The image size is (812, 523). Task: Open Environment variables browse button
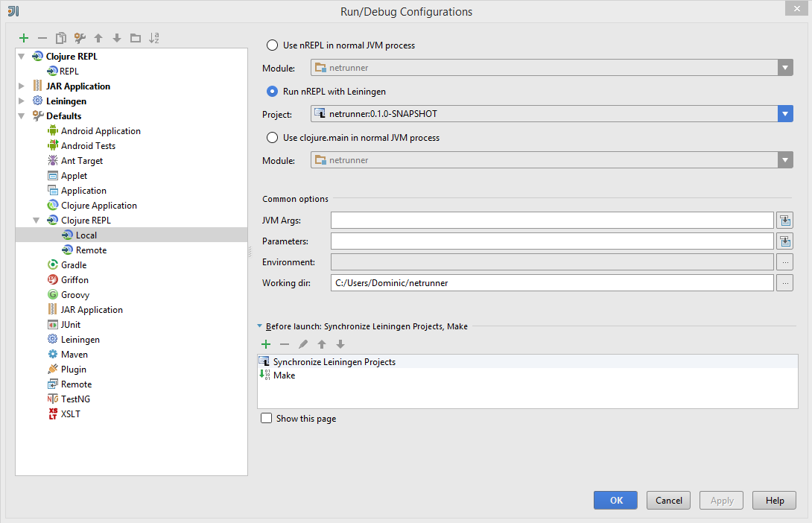tap(785, 262)
